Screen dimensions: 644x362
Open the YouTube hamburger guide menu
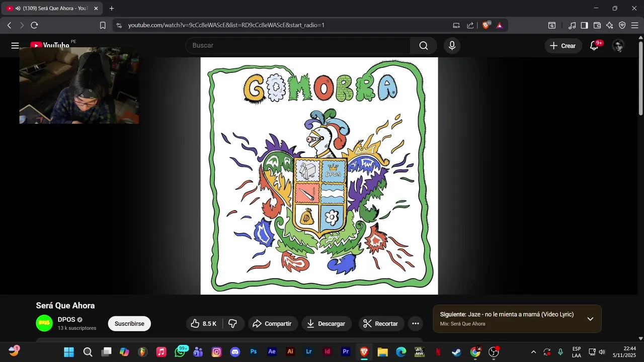(15, 46)
